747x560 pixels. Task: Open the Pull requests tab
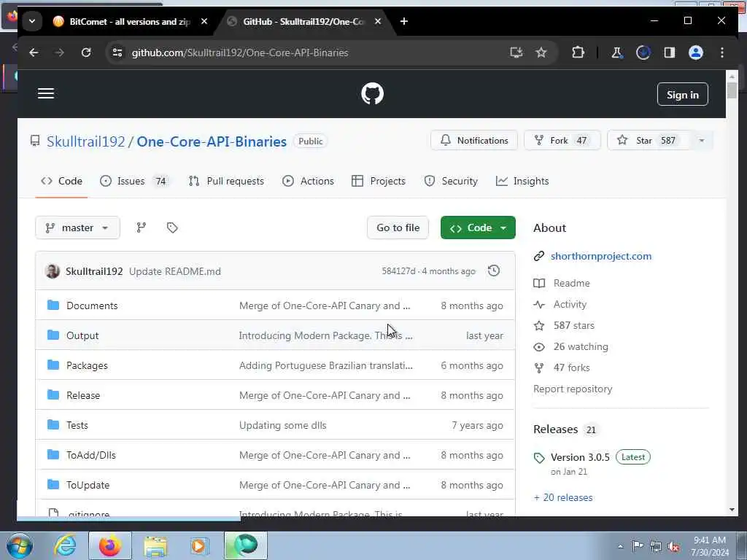(226, 181)
